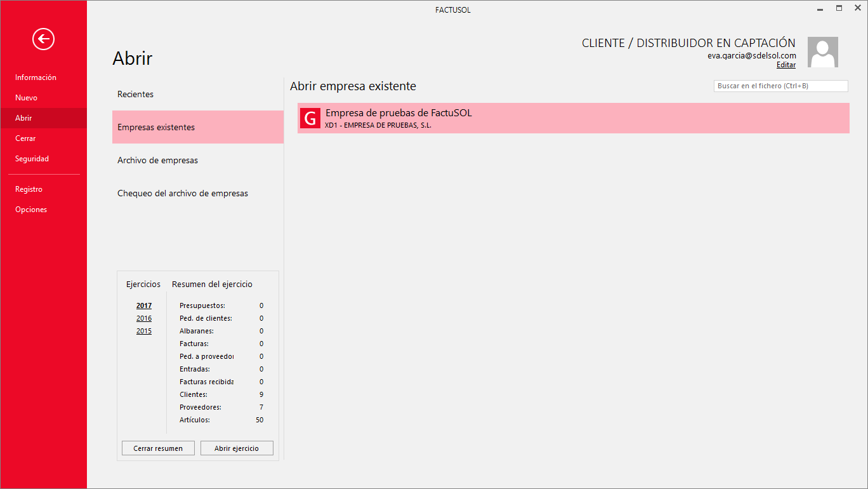Open the Seguridad section

pyautogui.click(x=32, y=159)
